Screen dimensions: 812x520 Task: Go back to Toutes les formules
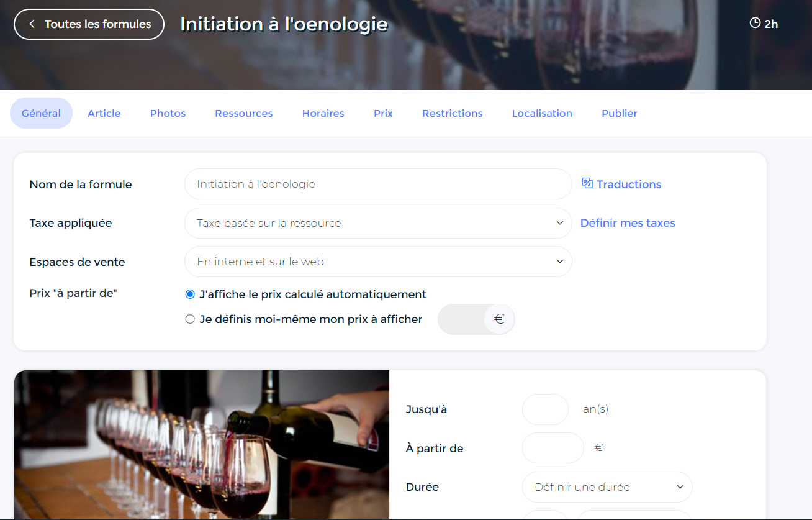click(x=89, y=24)
